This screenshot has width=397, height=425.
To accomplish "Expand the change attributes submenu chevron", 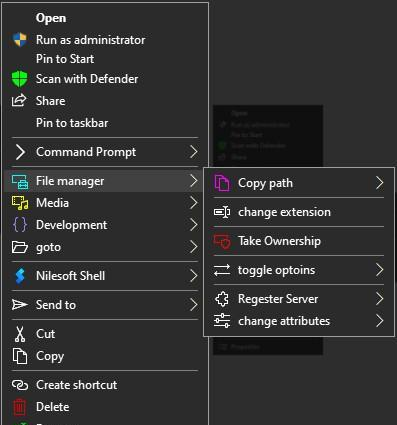I will 380,321.
